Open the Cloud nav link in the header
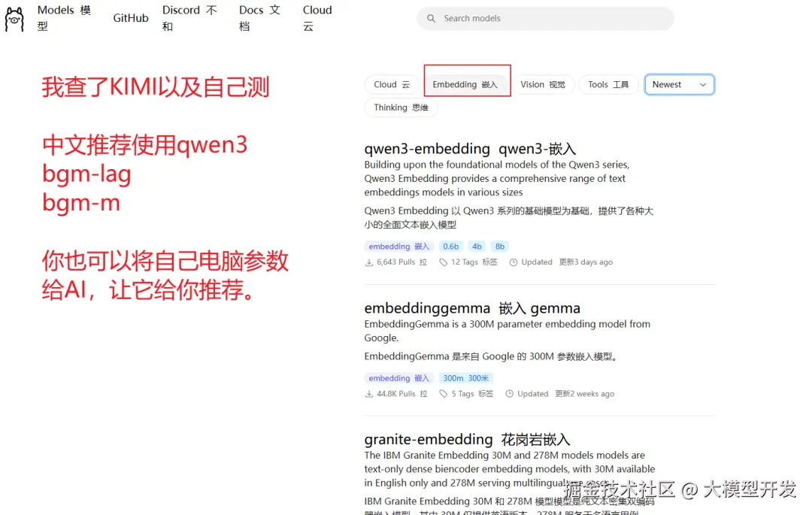Image resolution: width=812 pixels, height=515 pixels. click(x=317, y=18)
